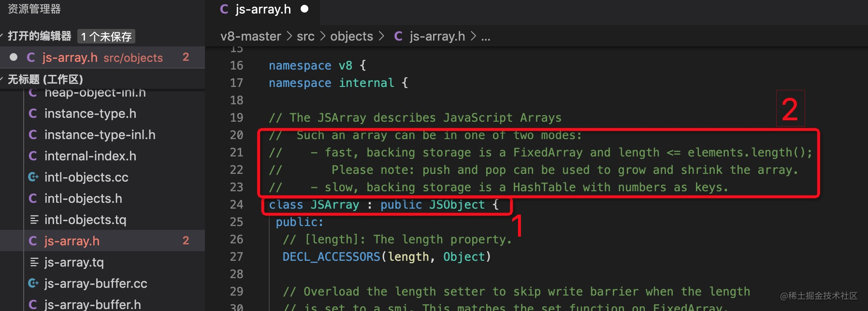Click C++ icon next to intl-objects.cc
Image resolution: width=868 pixels, height=311 pixels.
pos(33,177)
